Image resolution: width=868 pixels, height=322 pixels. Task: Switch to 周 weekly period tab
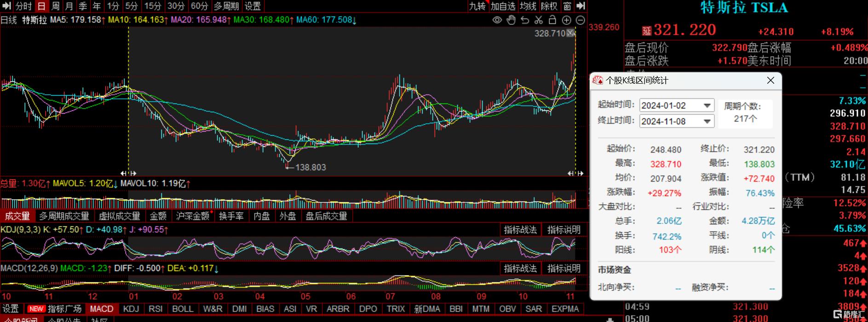pyautogui.click(x=56, y=6)
